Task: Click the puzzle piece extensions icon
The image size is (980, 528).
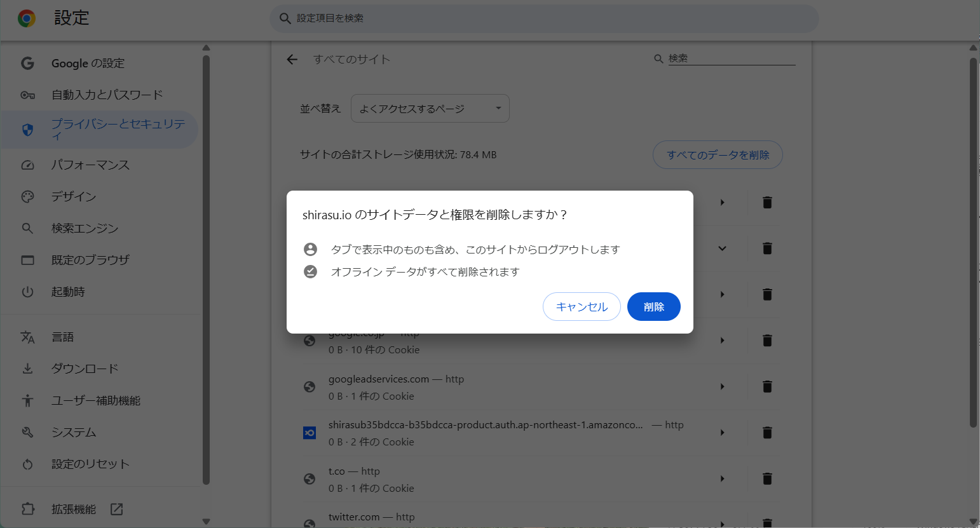Action: [x=27, y=509]
